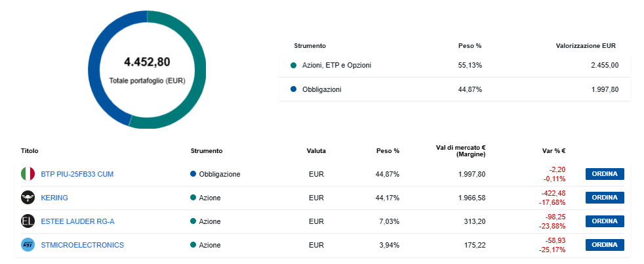Open the STMICROELECTRONICS security link
This screenshot has height=264, width=644.
pos(82,245)
